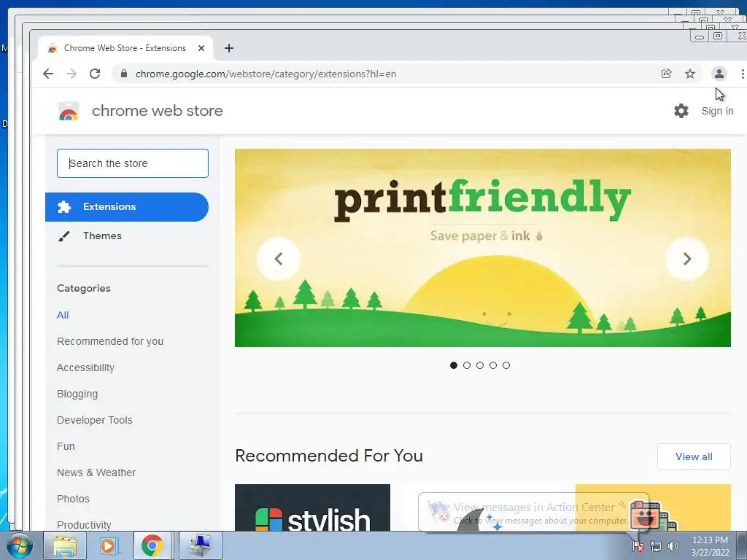Click the network tray icon

pos(656,546)
